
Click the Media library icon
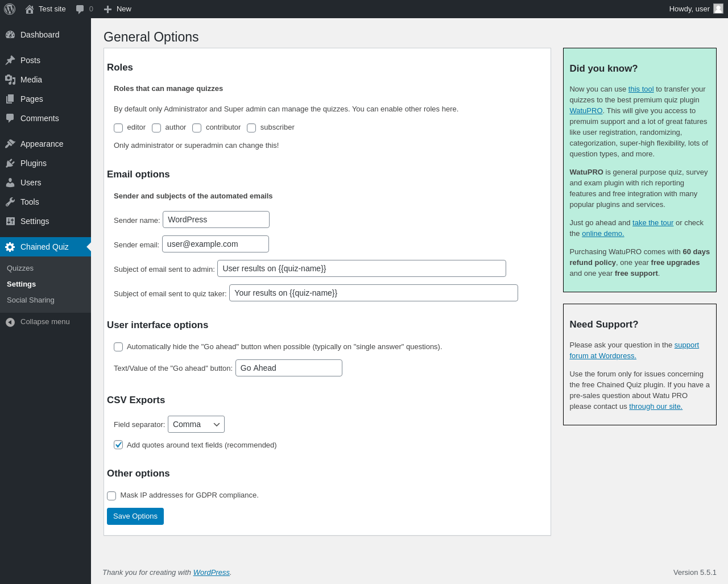coord(10,80)
